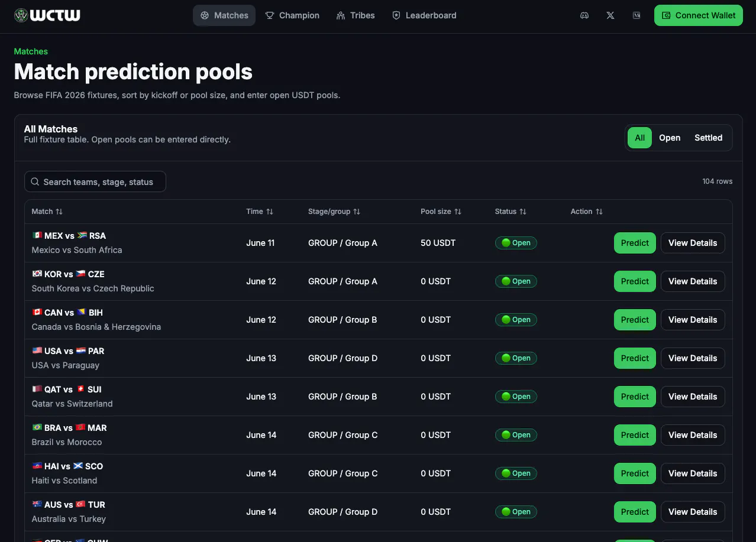View Details for Haiti vs Scotland
This screenshot has width=756, height=542.
693,473
